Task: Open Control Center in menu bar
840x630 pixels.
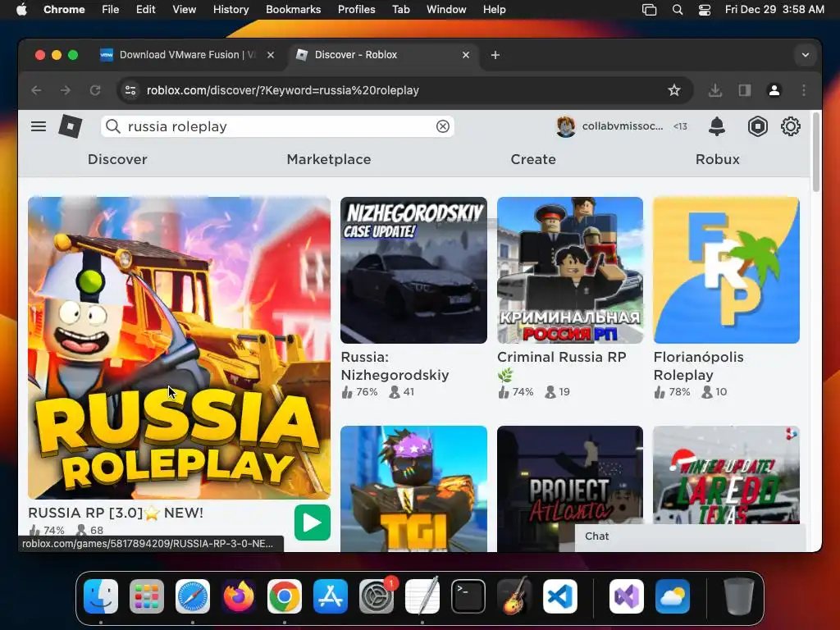Action: (705, 10)
